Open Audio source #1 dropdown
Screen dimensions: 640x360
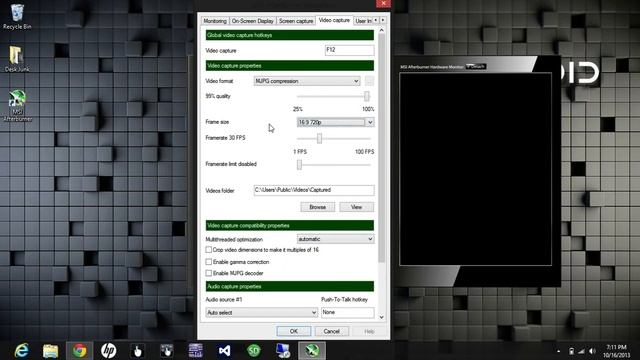262,312
